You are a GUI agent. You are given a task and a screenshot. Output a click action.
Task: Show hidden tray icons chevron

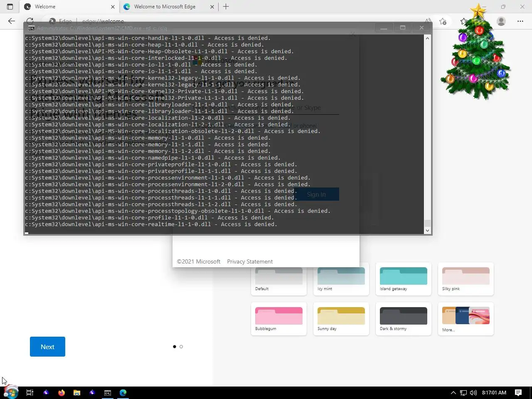453,392
